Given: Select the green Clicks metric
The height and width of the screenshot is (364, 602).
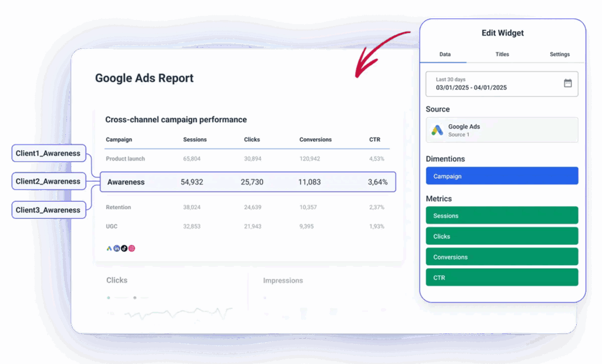Looking at the screenshot, I should click(x=501, y=236).
